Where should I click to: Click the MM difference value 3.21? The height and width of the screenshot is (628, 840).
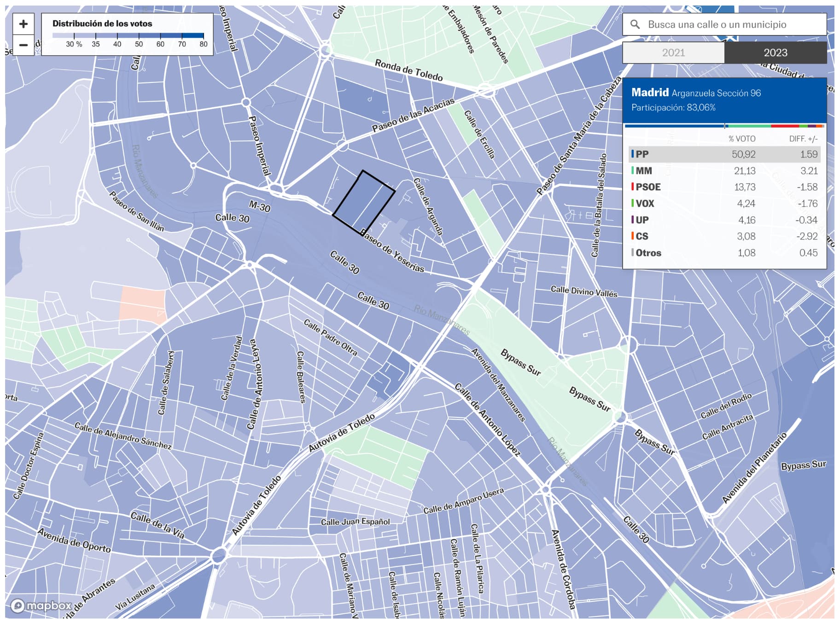tap(809, 171)
